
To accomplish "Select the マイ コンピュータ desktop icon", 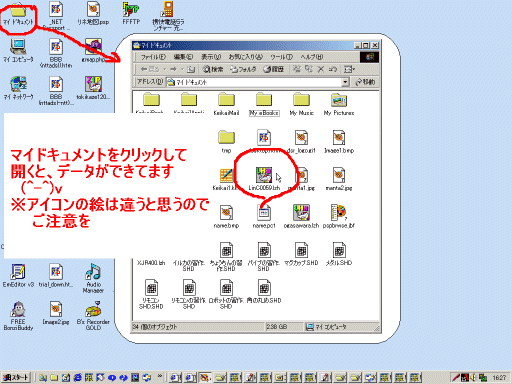I will coord(18,51).
